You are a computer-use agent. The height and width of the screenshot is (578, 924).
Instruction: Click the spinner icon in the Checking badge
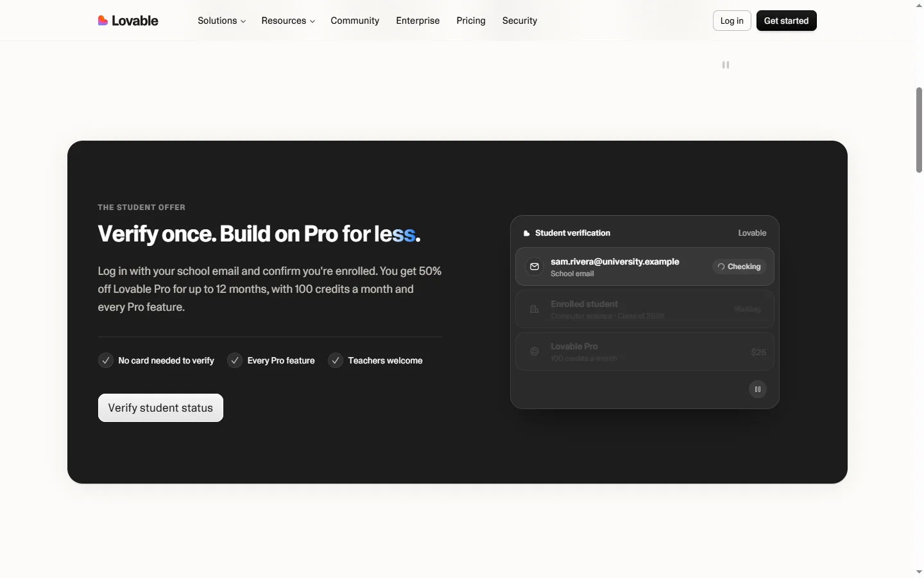721,267
